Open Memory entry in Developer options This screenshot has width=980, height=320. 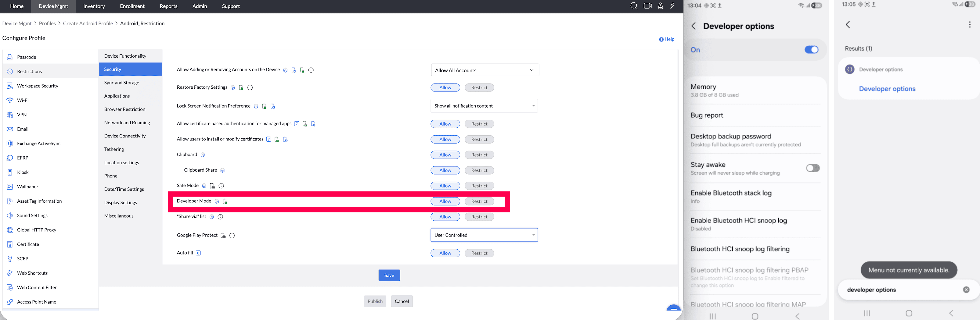coord(755,91)
